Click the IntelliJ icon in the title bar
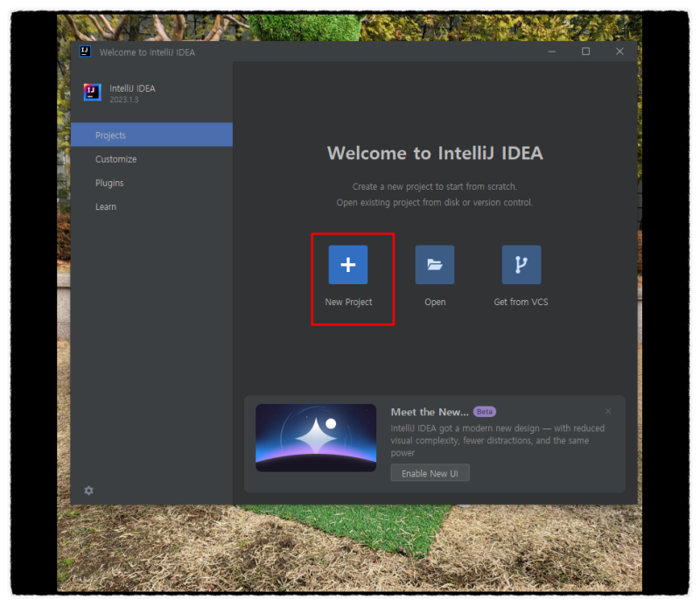Viewport: 700px width, 606px height. [x=85, y=52]
